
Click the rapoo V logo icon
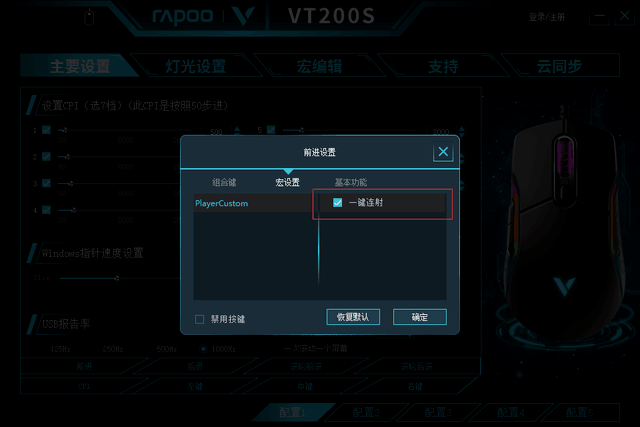(x=244, y=16)
